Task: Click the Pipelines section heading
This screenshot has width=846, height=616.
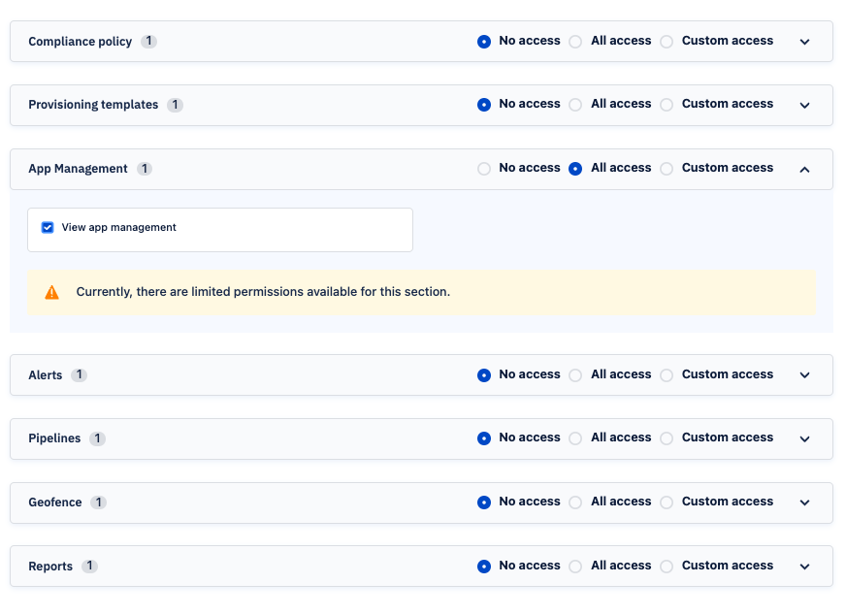Action: [x=55, y=438]
